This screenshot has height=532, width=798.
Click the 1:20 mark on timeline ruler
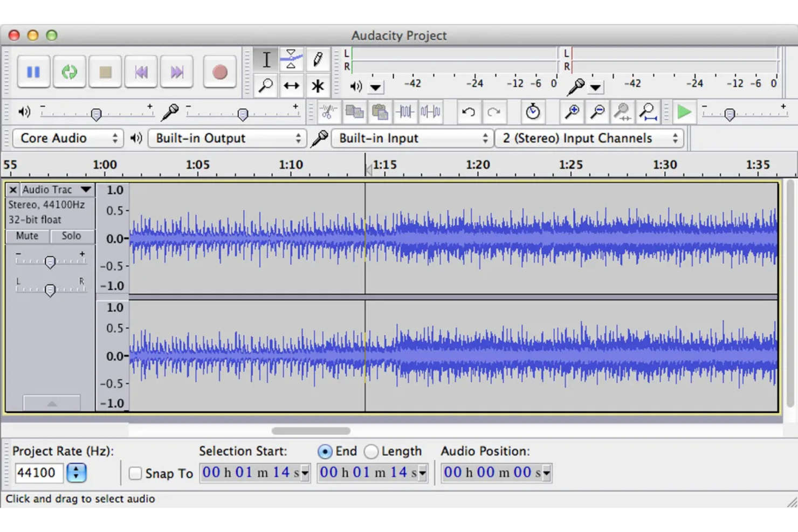tap(478, 165)
